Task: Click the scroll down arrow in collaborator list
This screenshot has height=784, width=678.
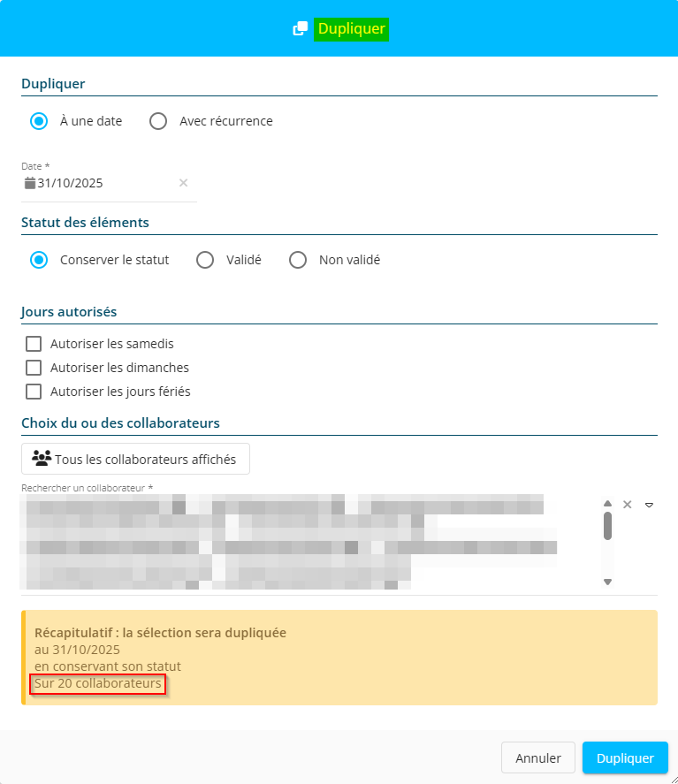Action: coord(607,582)
